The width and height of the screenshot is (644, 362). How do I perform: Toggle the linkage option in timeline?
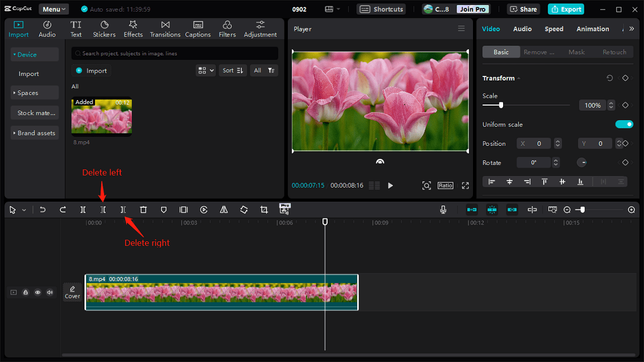(512, 209)
